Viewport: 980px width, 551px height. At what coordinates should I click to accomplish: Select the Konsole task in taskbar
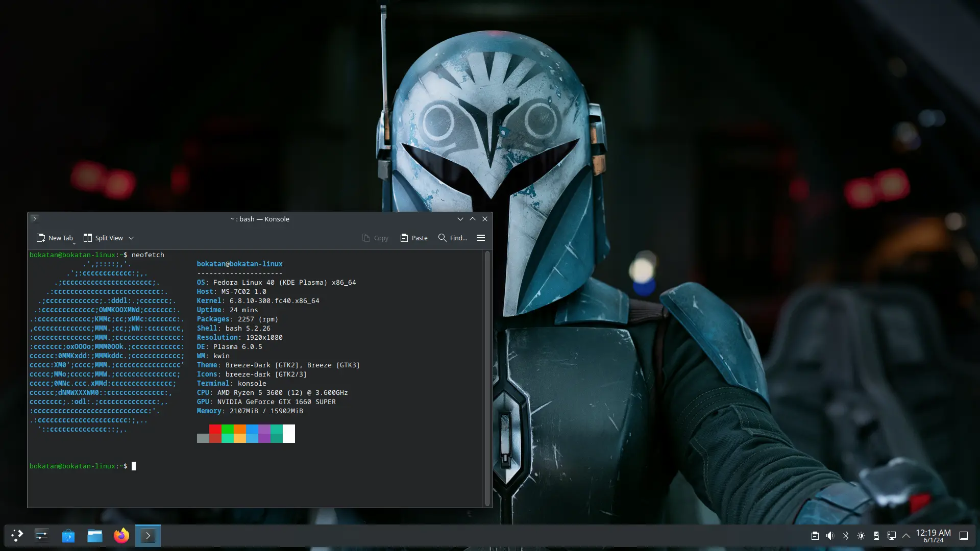click(x=148, y=536)
